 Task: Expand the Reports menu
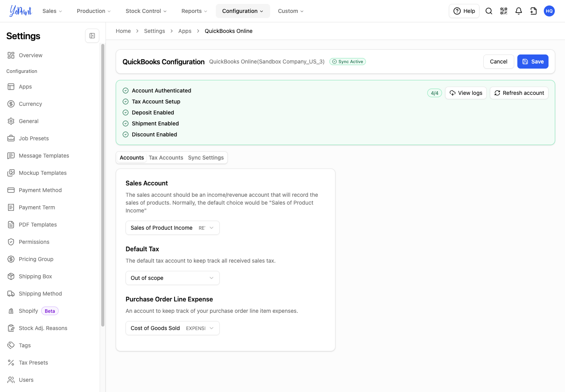[194, 11]
